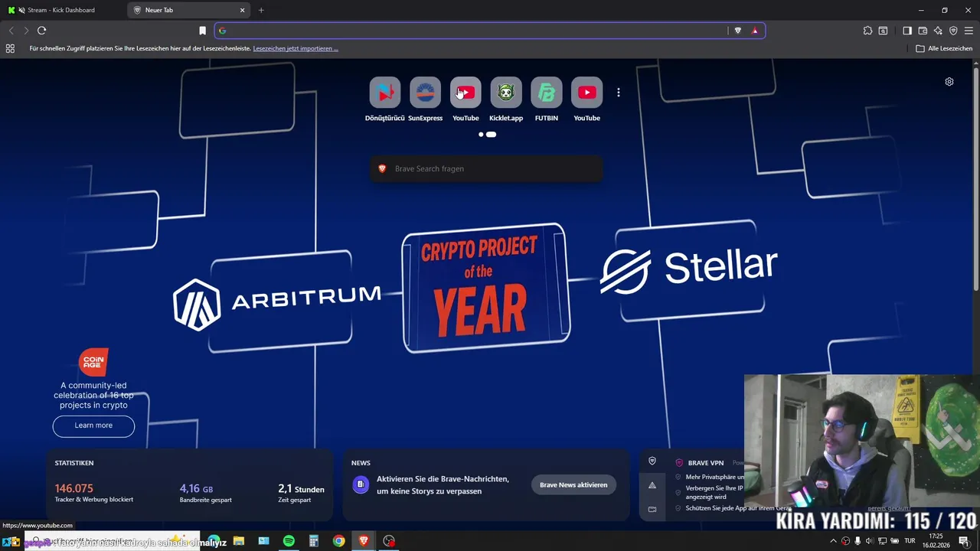Open Google Chrome from the taskbar

click(338, 541)
